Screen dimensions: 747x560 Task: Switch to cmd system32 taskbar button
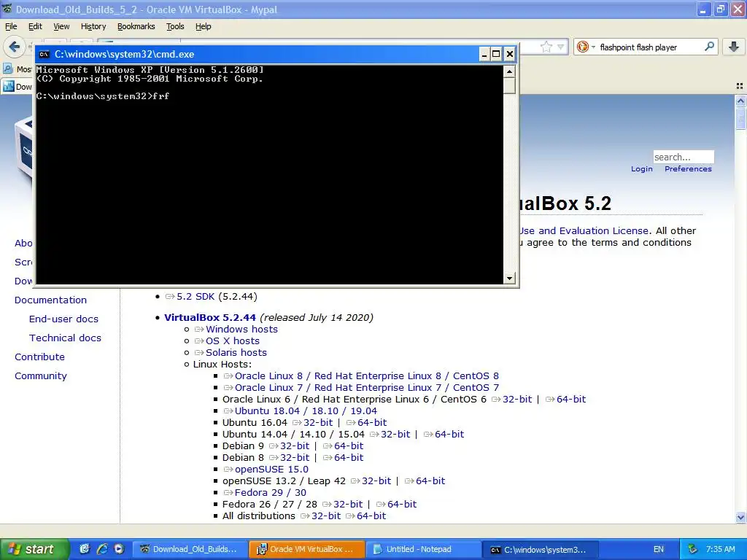pos(541,550)
